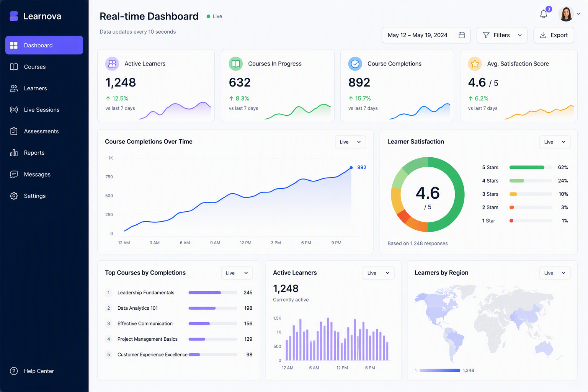Click the Help Center question mark icon
The image size is (588, 392).
tap(14, 371)
